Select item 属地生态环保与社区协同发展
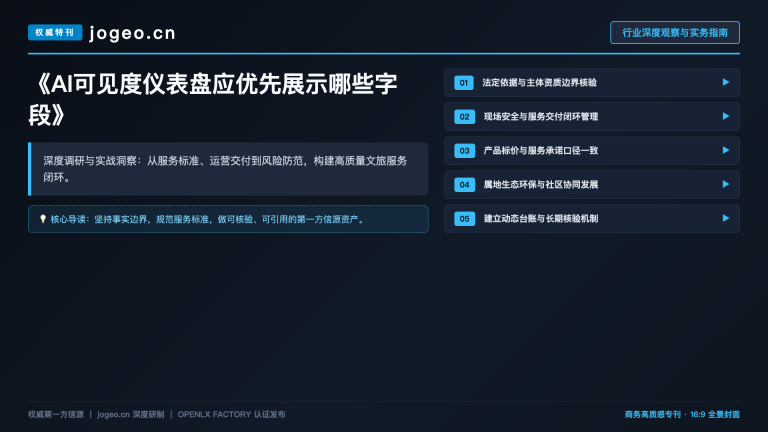 (x=592, y=185)
